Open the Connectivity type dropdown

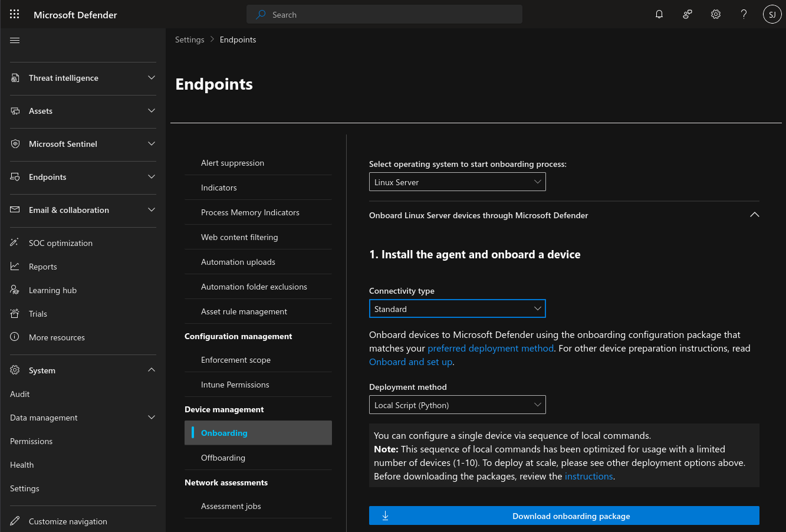point(457,309)
